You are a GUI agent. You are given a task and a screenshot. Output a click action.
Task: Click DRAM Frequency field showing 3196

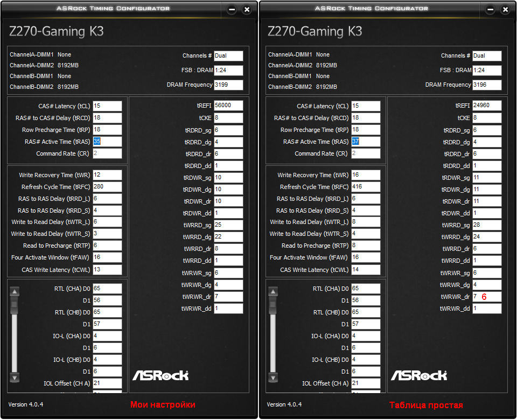(x=487, y=85)
